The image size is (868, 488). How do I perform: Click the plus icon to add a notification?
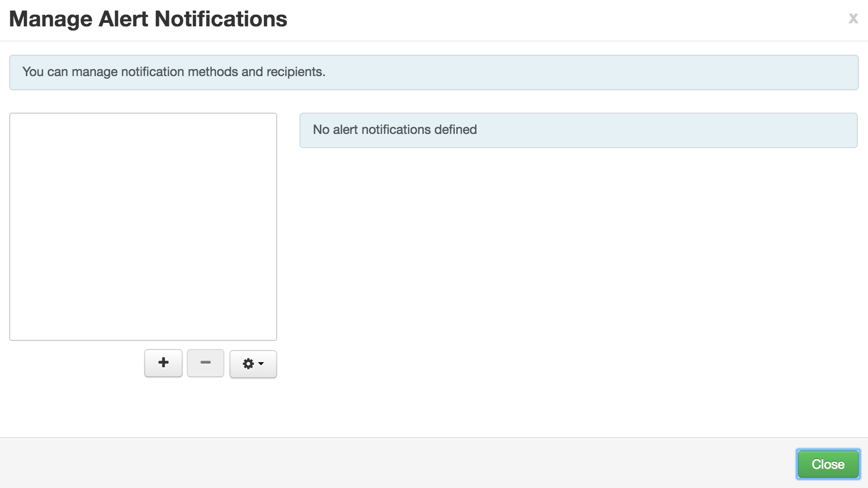163,363
